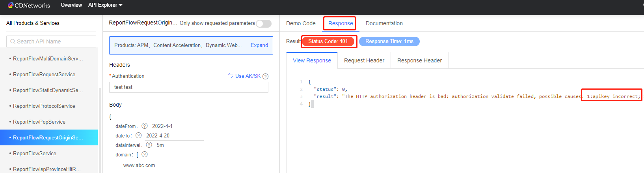Open the API Explorer dropdown menu

point(105,5)
